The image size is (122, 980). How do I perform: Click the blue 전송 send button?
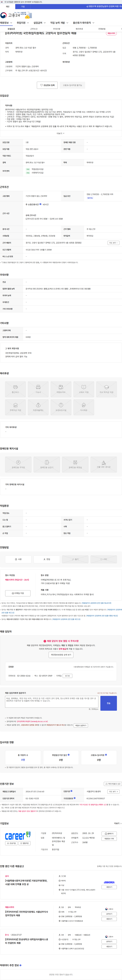[x=109, y=703]
